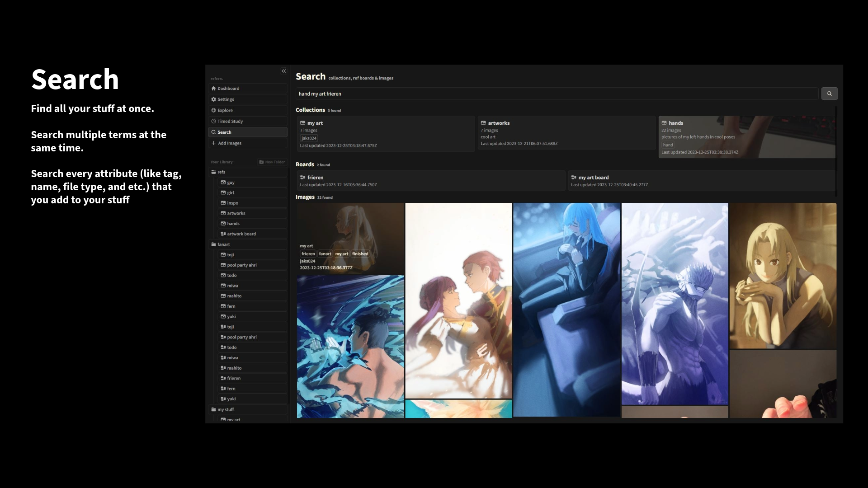
Task: Open the my art collection result card
Action: click(386, 134)
